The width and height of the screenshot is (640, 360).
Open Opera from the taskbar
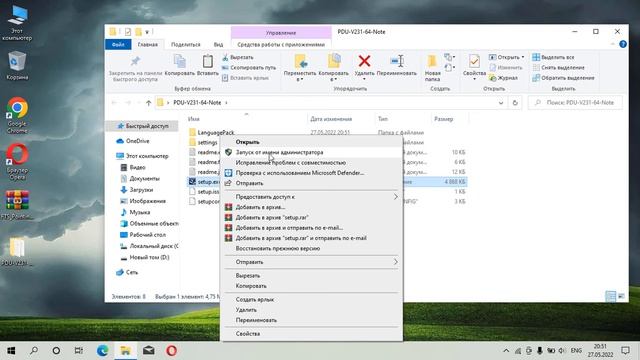pyautogui.click(x=171, y=350)
